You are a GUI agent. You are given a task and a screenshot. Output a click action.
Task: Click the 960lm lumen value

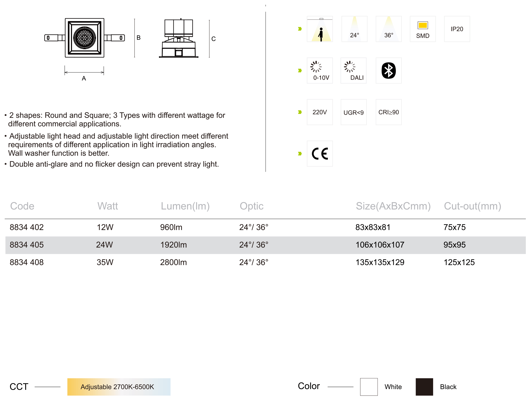click(x=171, y=227)
